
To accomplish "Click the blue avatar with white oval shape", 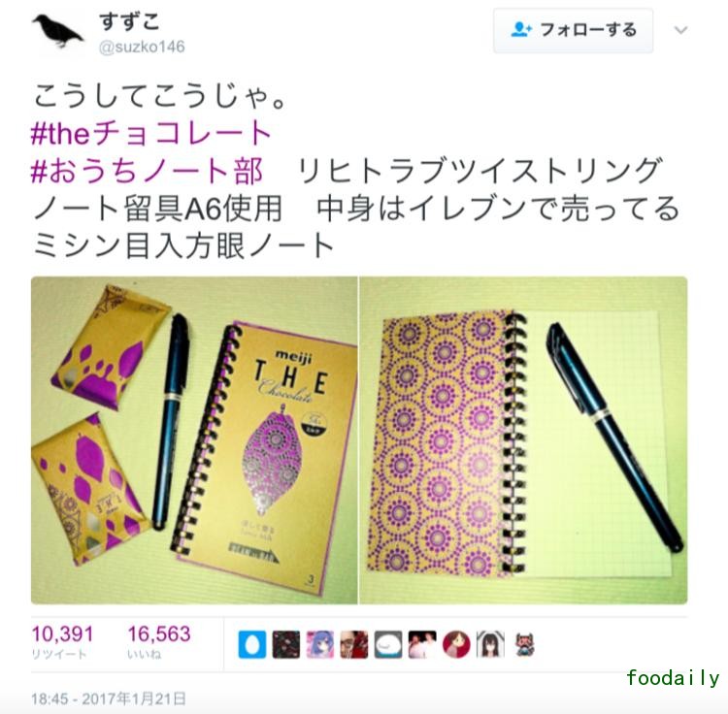I will pos(388,644).
